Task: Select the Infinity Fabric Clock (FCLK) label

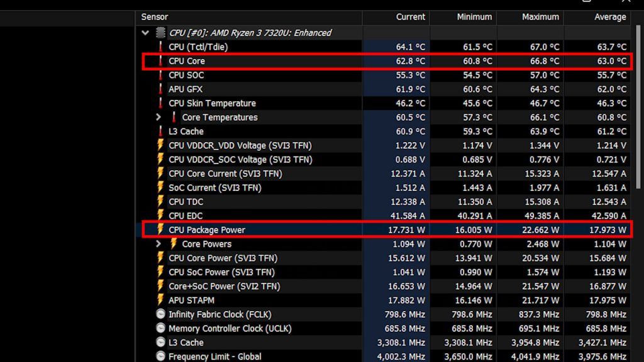Action: (219, 314)
